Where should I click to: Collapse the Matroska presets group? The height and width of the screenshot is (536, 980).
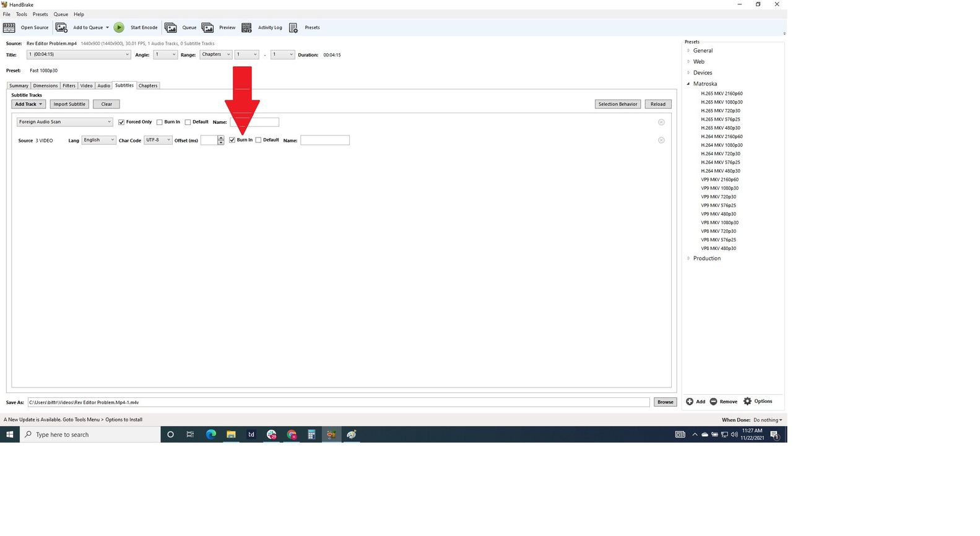pos(688,84)
